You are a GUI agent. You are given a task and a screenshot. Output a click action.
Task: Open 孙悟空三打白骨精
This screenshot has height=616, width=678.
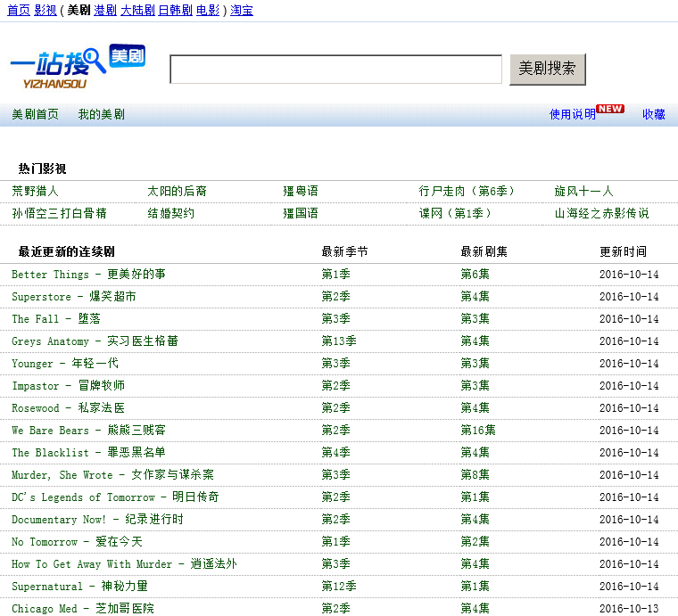(x=59, y=213)
